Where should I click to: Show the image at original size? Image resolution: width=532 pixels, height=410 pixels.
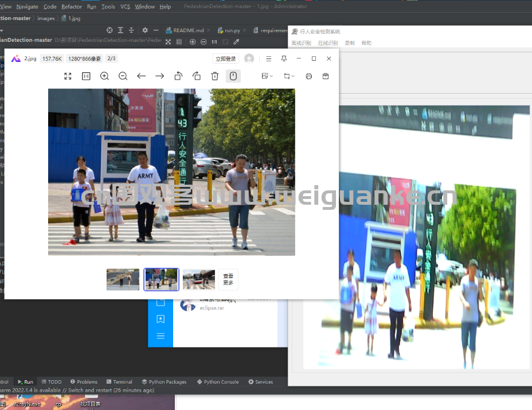pos(86,76)
